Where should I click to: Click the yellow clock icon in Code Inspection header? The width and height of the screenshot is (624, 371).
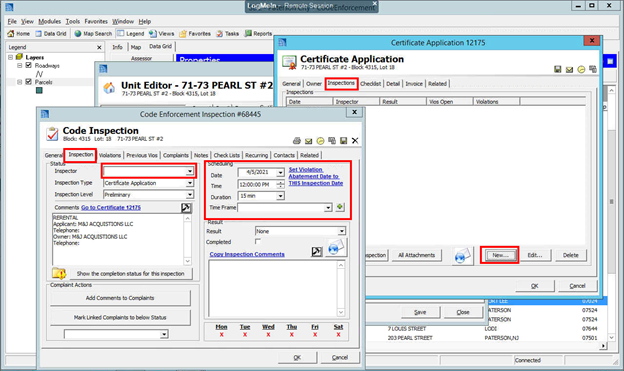click(320, 141)
